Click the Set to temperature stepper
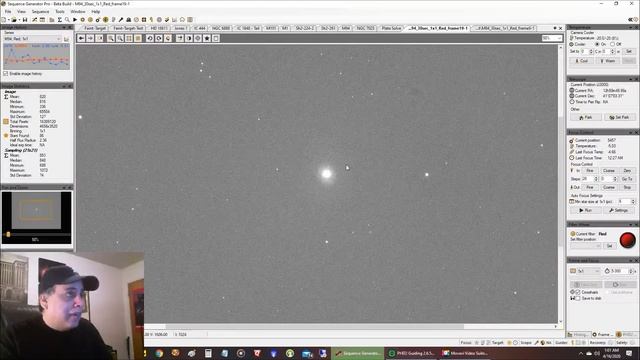 pos(591,51)
